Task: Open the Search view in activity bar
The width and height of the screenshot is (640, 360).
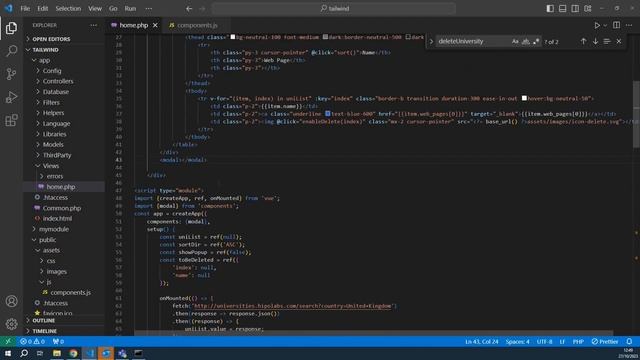Action: pyautogui.click(x=11, y=51)
